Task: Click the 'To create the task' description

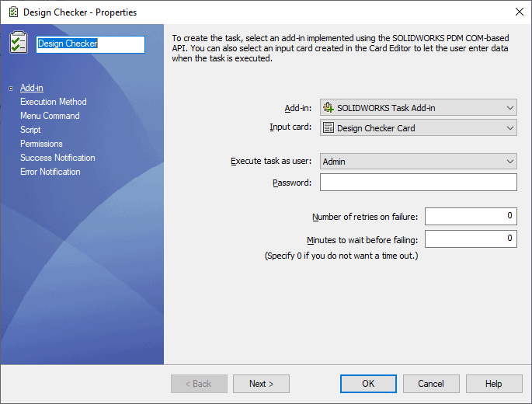Action: click(340, 48)
